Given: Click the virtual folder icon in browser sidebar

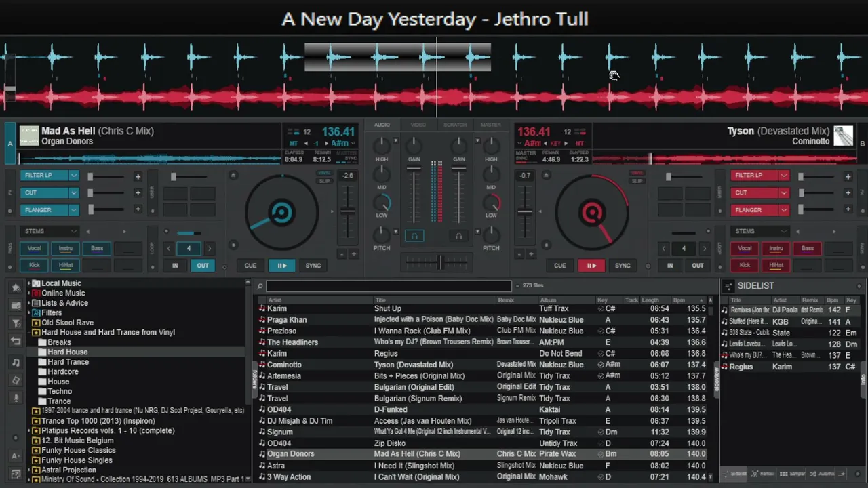Looking at the screenshot, I should click(x=16, y=306).
